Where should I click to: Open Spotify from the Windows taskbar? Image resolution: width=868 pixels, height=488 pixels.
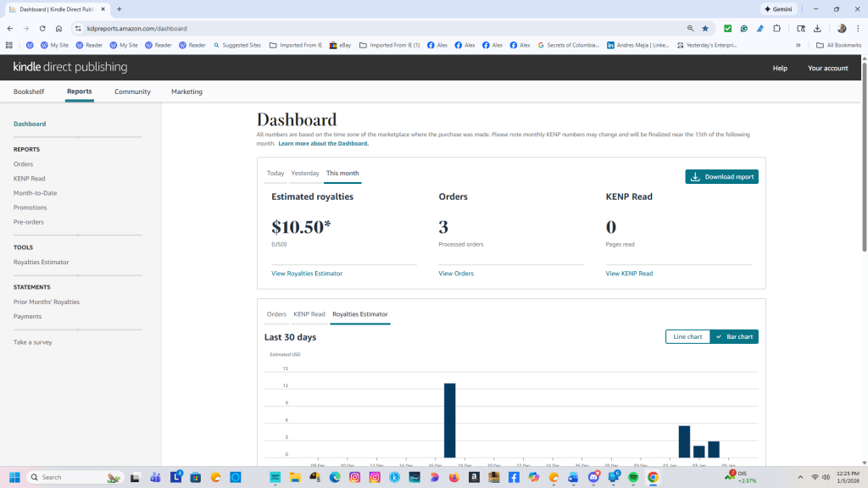click(x=633, y=478)
